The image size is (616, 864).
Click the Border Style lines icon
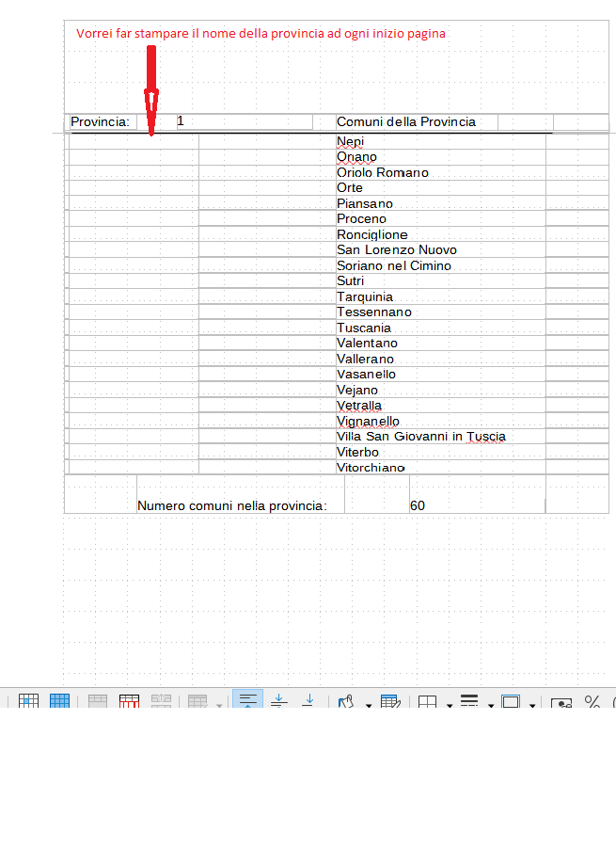[x=470, y=701]
